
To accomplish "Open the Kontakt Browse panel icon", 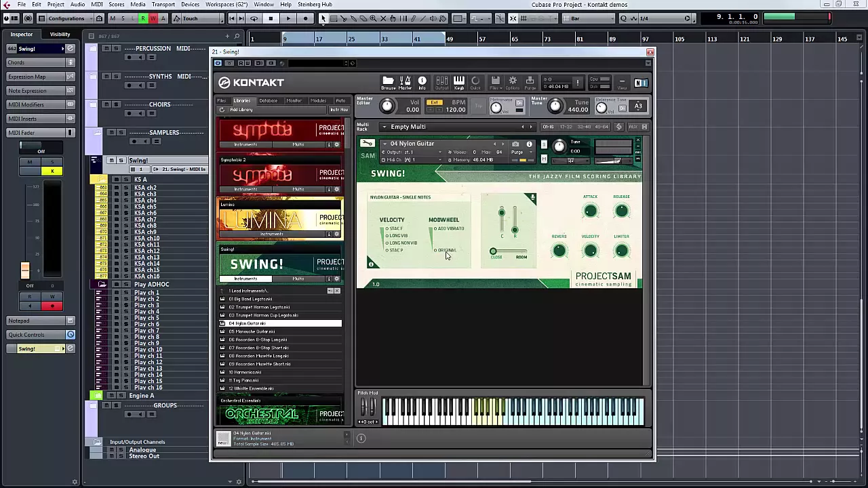I will coord(388,83).
